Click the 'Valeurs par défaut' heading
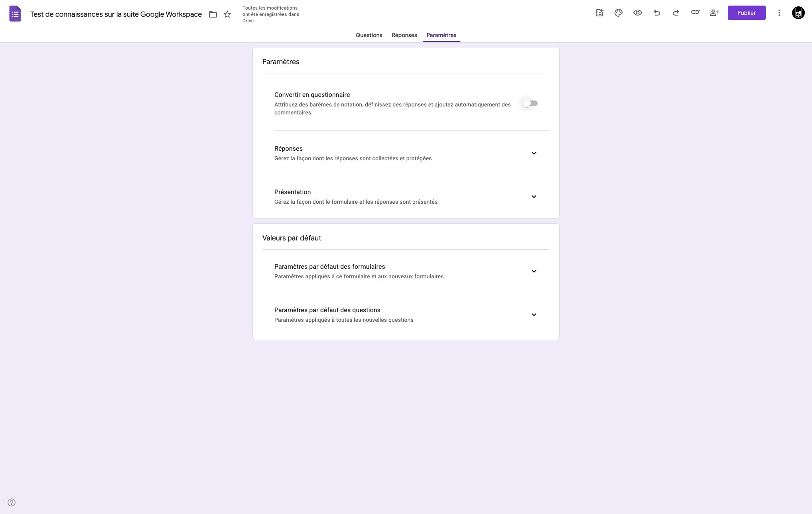The height and width of the screenshot is (514, 812). tap(292, 238)
